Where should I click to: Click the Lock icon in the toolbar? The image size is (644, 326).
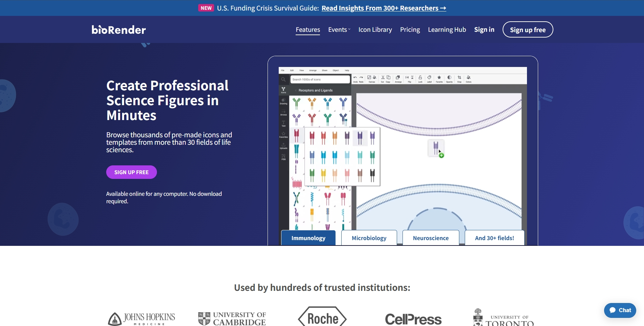click(420, 78)
